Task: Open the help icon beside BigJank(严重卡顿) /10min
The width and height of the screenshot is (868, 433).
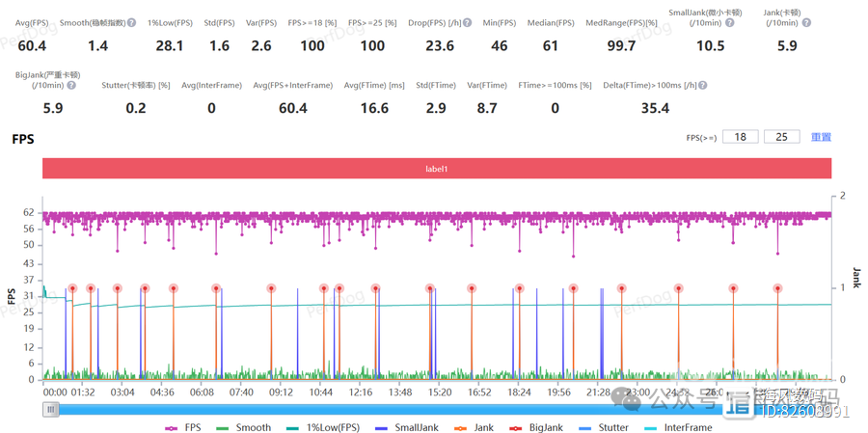Action: (x=71, y=85)
